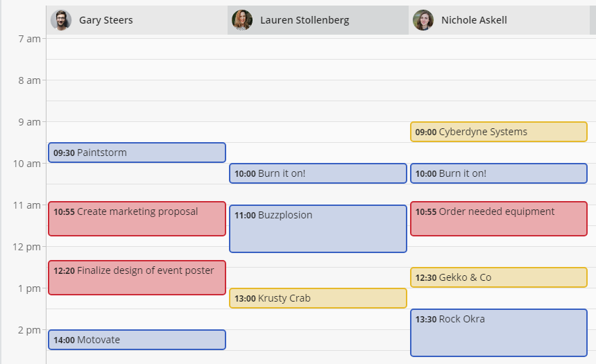The width and height of the screenshot is (596, 364).
Task: Select the 13:30 Rock Okra event
Action: tap(499, 333)
